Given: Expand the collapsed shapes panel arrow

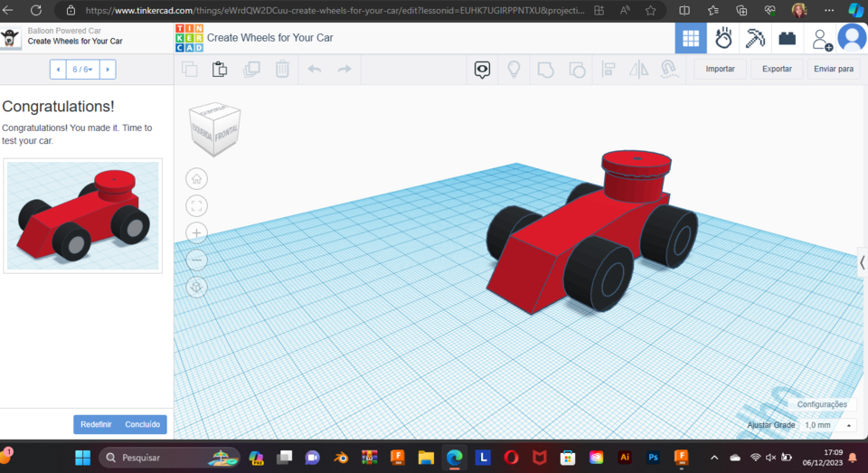Looking at the screenshot, I should (x=863, y=263).
